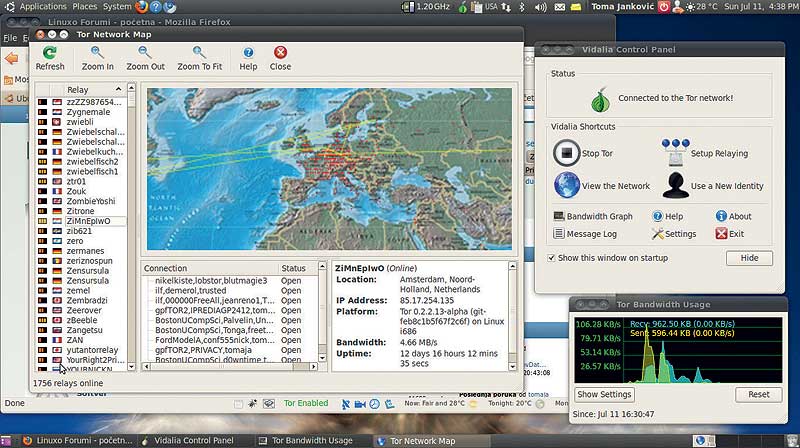Click the Hide button
The image size is (800, 448).
pyautogui.click(x=749, y=258)
